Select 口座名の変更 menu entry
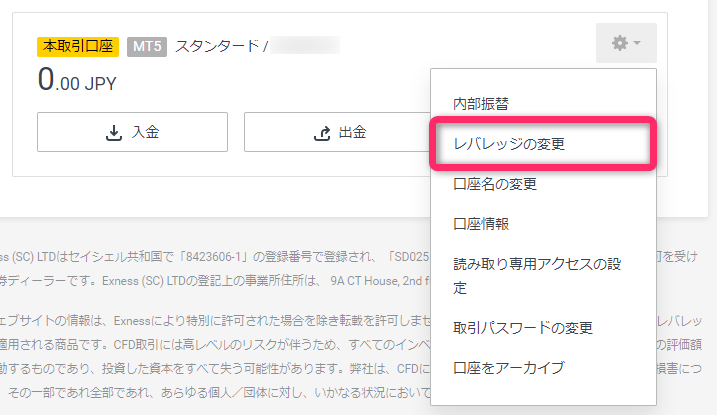 pyautogui.click(x=543, y=184)
